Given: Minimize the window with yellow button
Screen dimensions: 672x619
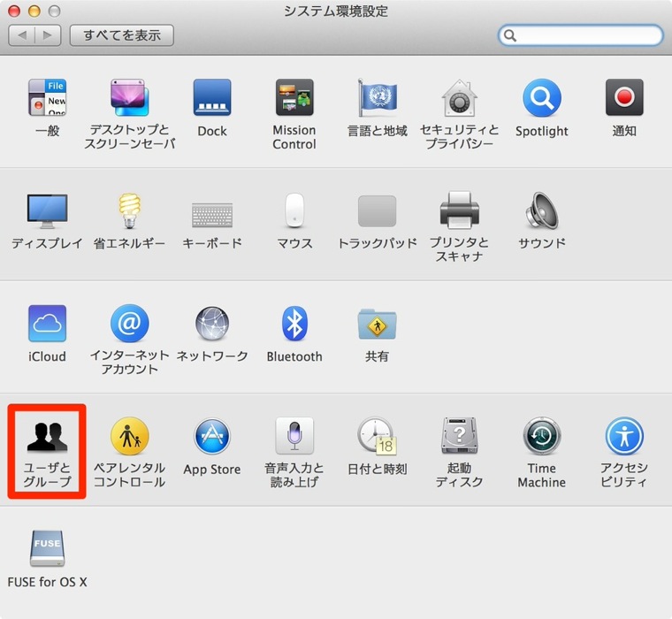Looking at the screenshot, I should coord(34,11).
